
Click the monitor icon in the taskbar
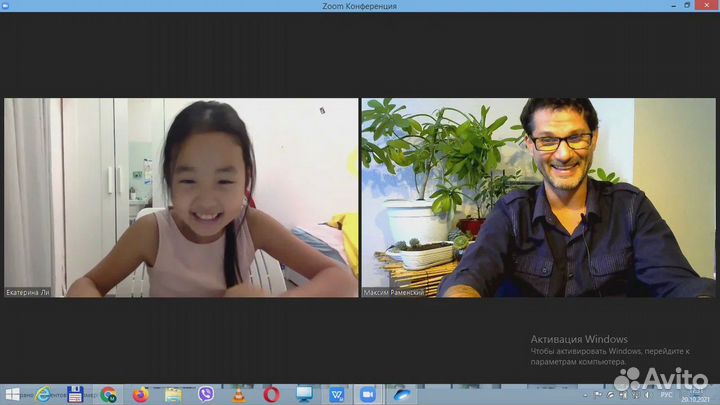point(304,394)
